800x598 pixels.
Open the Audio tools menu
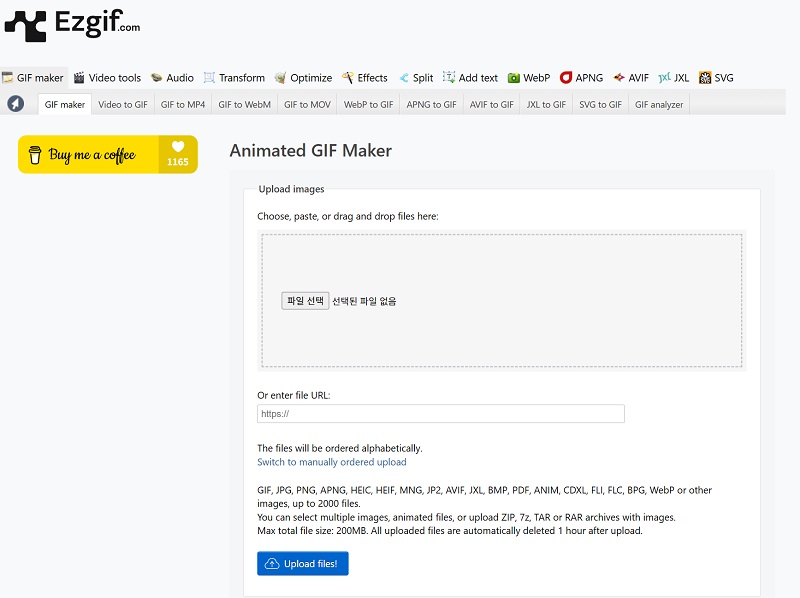click(x=172, y=78)
